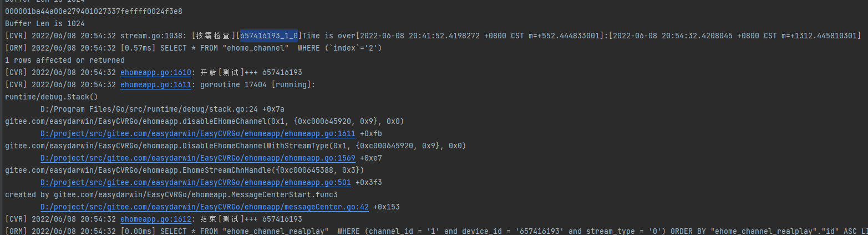Click the EhomeStreamChnHandle call text
The image size is (868, 235).
[184, 170]
